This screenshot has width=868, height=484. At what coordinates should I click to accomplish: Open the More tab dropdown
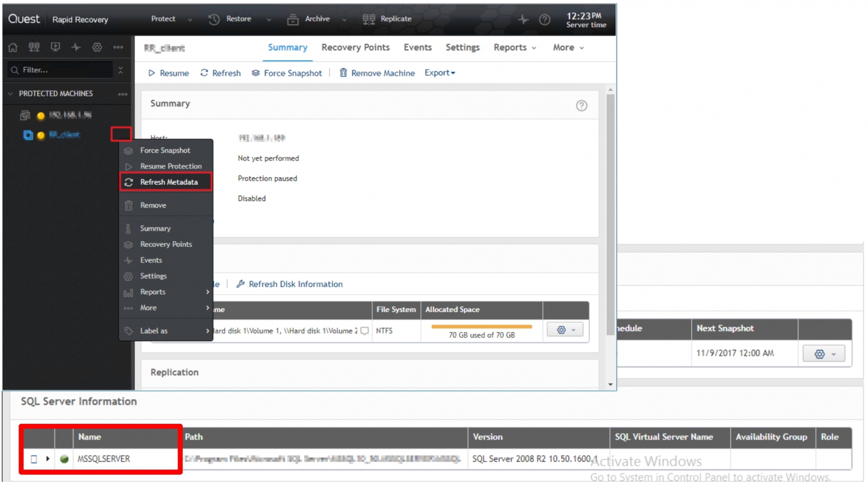coord(569,48)
